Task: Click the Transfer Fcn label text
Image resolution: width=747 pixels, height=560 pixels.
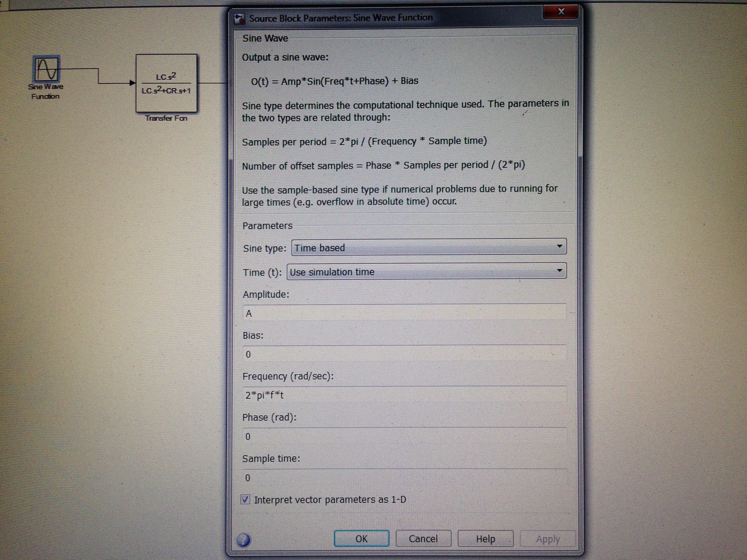Action: (x=166, y=118)
